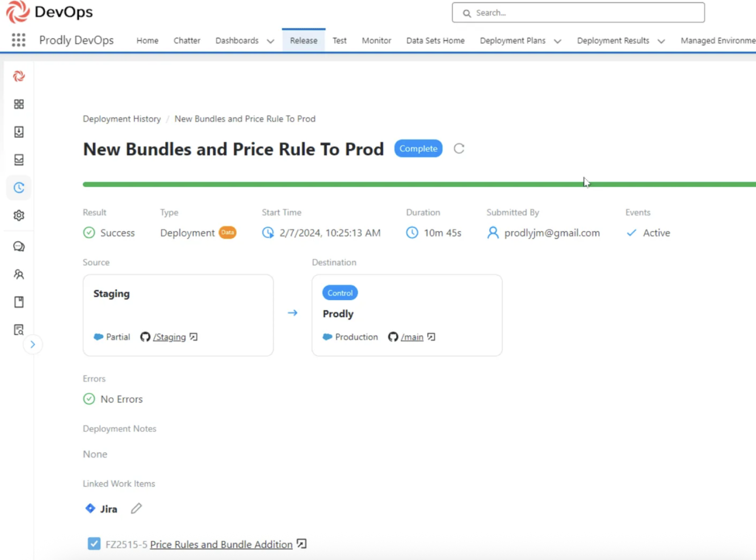Open the Chatter tab

(187, 40)
